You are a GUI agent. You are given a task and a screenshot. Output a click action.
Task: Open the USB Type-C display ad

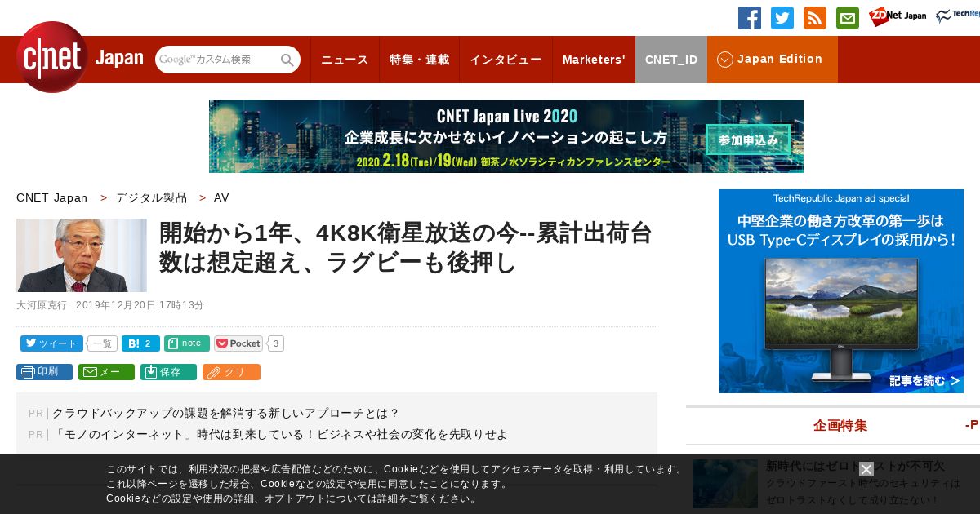[841, 291]
